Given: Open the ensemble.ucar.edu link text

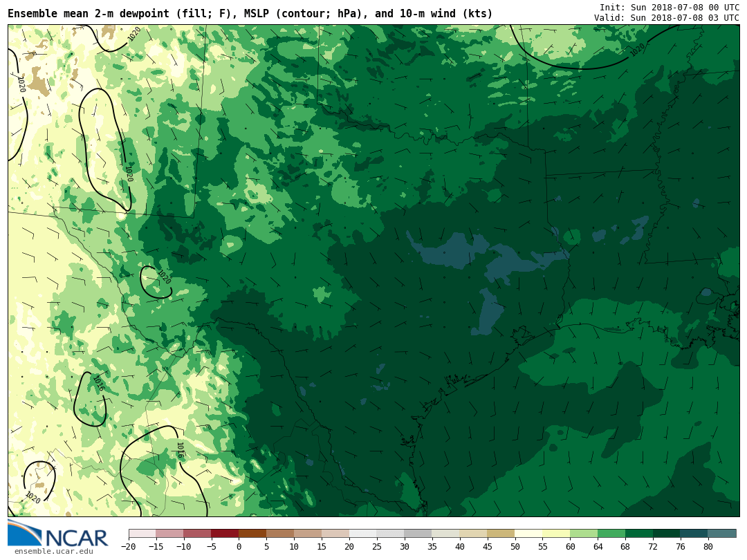Looking at the screenshot, I should [x=54, y=552].
